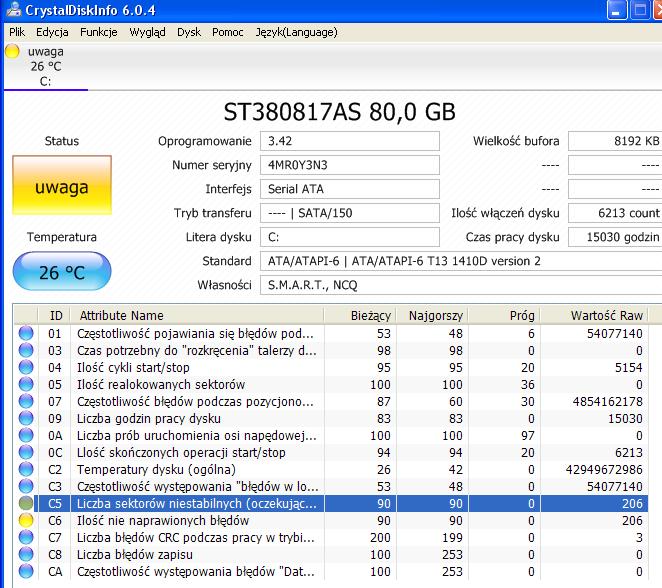
Task: Click the yellow 'uwaga' status button
Action: tap(62, 185)
